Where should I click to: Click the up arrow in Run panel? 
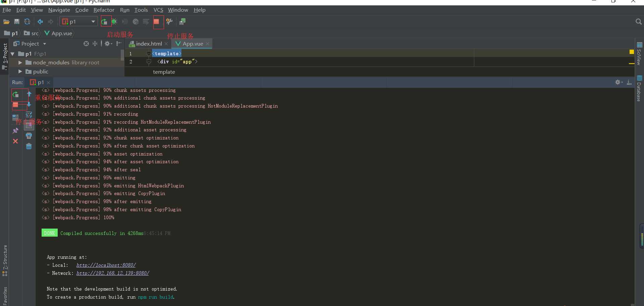(x=29, y=94)
